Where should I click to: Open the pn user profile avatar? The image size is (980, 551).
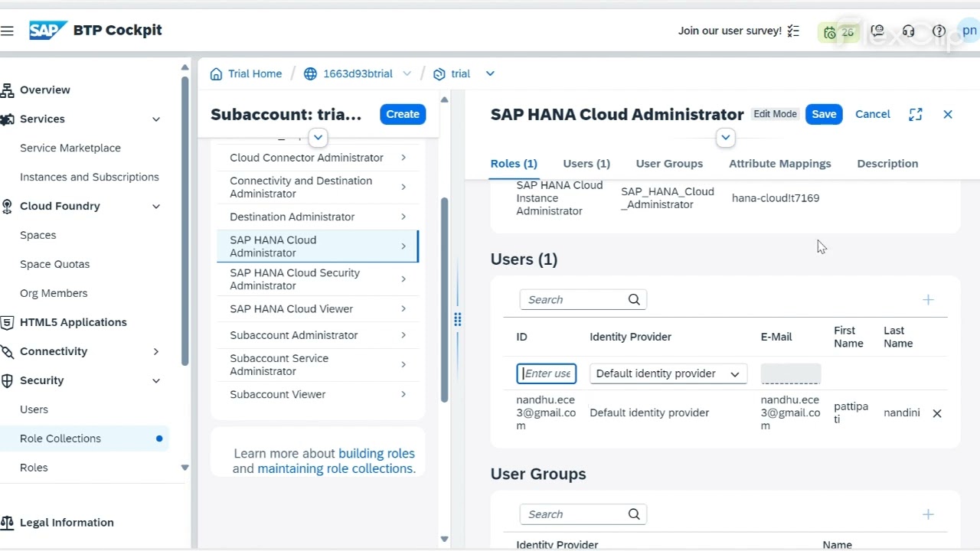pyautogui.click(x=969, y=31)
